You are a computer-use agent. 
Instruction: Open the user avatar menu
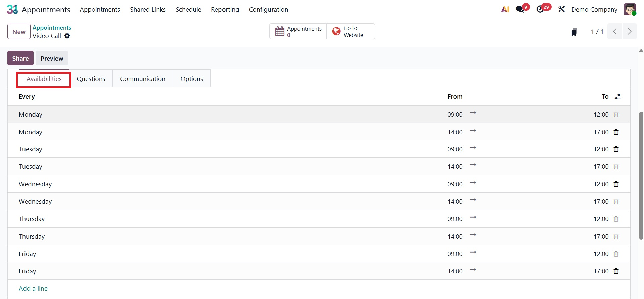tap(630, 9)
